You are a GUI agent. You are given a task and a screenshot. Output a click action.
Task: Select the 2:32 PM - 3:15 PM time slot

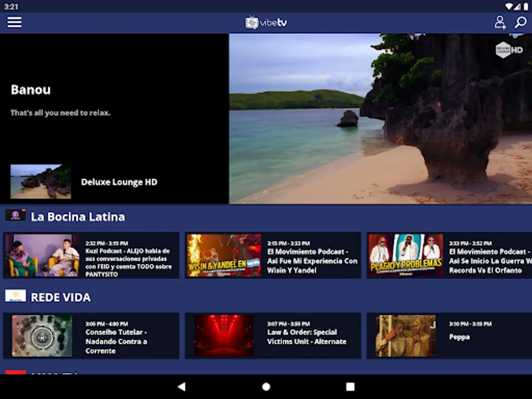coord(106,243)
